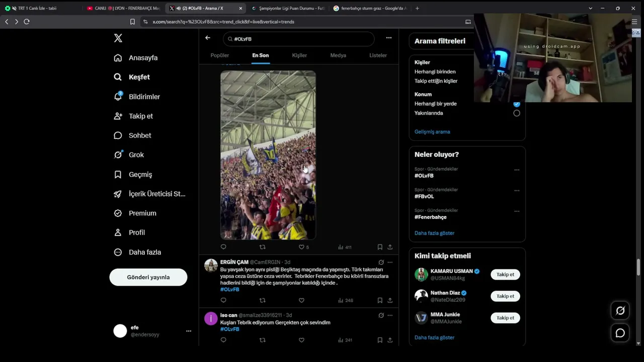This screenshot has height=362, width=644.
Task: Select the Herhangi bir yerde radio
Action: click(517, 104)
